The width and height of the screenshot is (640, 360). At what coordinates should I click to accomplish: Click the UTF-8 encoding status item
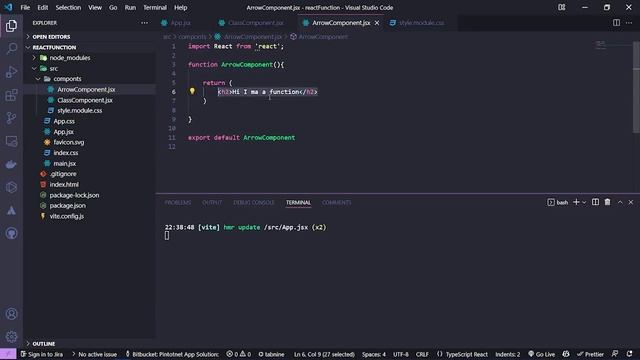(400, 354)
